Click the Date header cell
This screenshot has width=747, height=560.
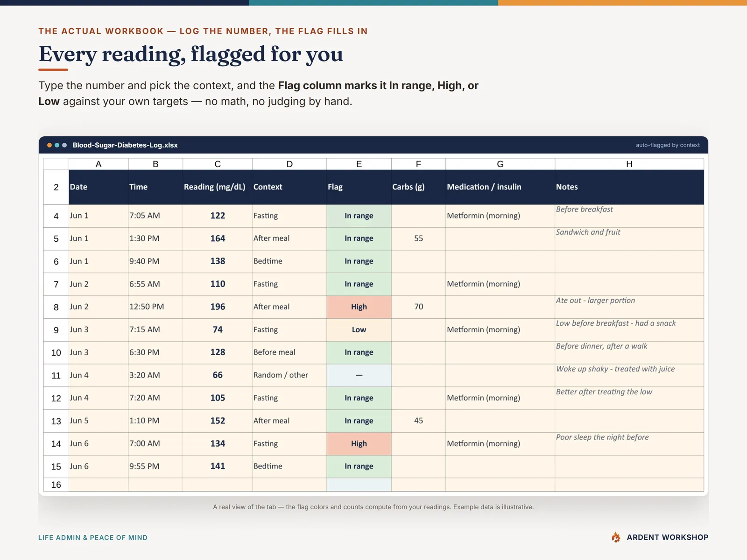click(99, 187)
